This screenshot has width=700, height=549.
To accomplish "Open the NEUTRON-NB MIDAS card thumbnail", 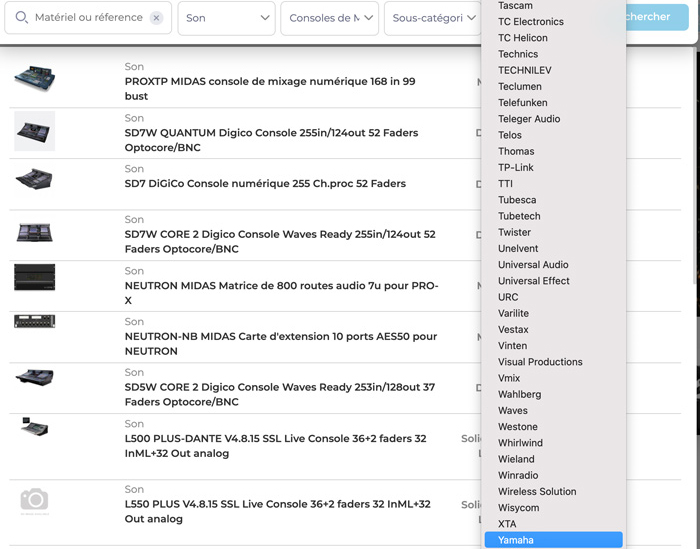I will 35,321.
